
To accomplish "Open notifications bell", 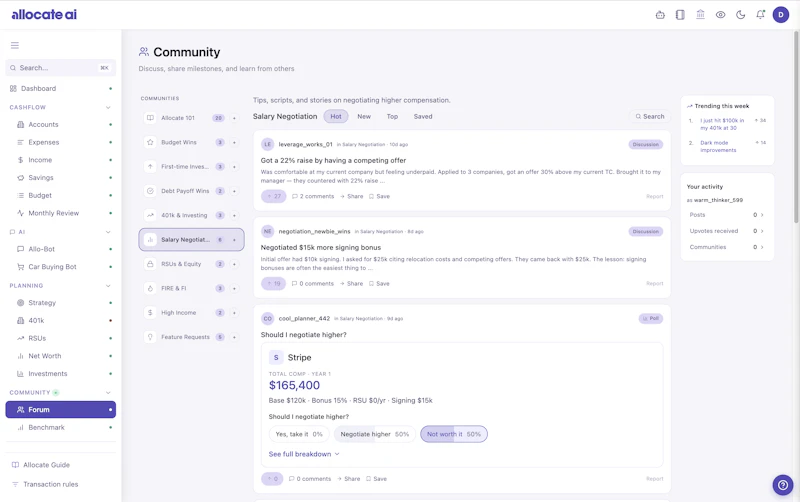I will click(760, 15).
